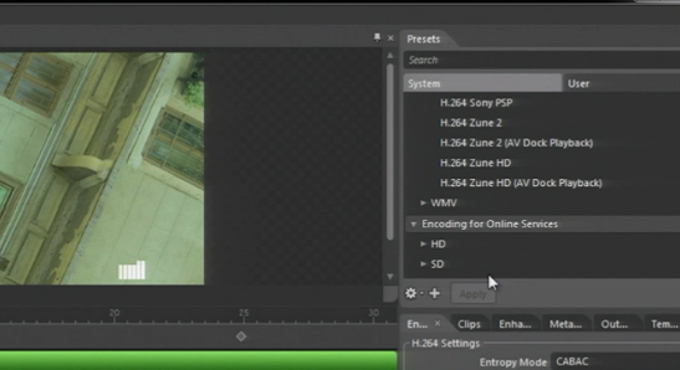680x370 pixels.
Task: Open the Metadata tab
Action: click(x=565, y=324)
